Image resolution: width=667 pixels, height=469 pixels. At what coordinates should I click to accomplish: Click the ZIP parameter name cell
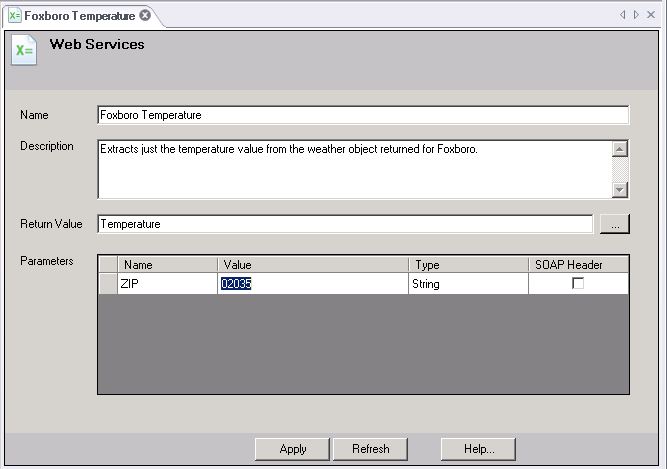pos(167,284)
